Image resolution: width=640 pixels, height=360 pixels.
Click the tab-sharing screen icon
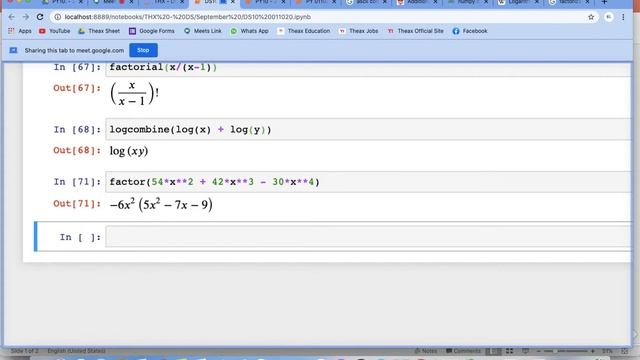13,50
